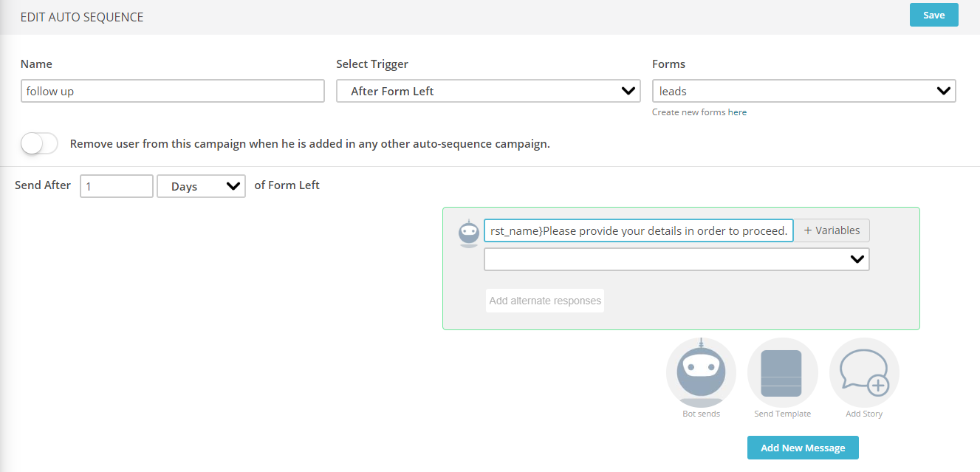Open the create new forms 'here' link
This screenshot has height=472, width=980.
click(737, 112)
